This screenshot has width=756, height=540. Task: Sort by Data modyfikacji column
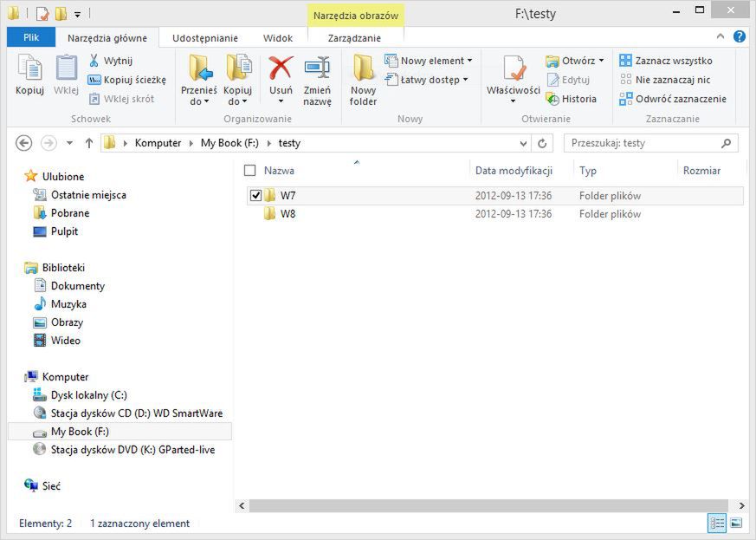tap(514, 171)
